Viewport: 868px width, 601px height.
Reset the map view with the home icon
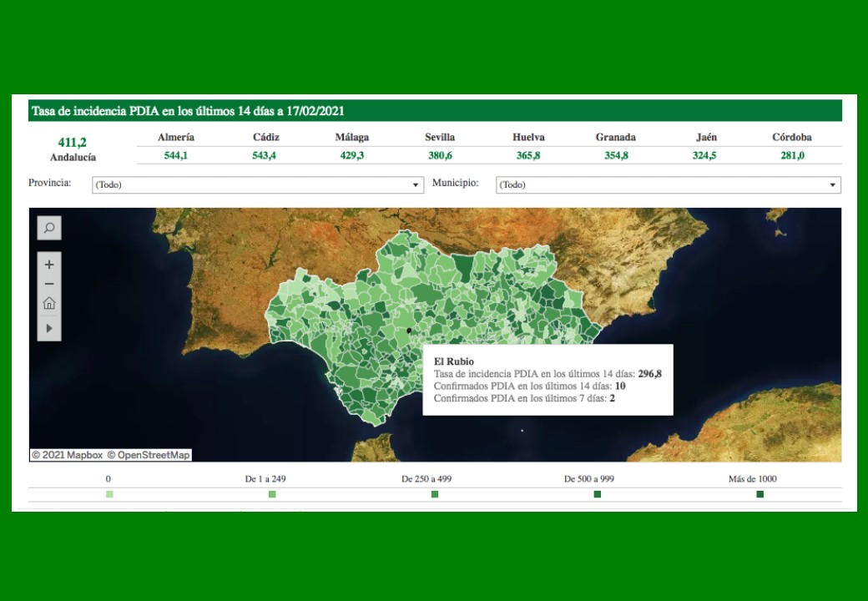pyautogui.click(x=49, y=304)
